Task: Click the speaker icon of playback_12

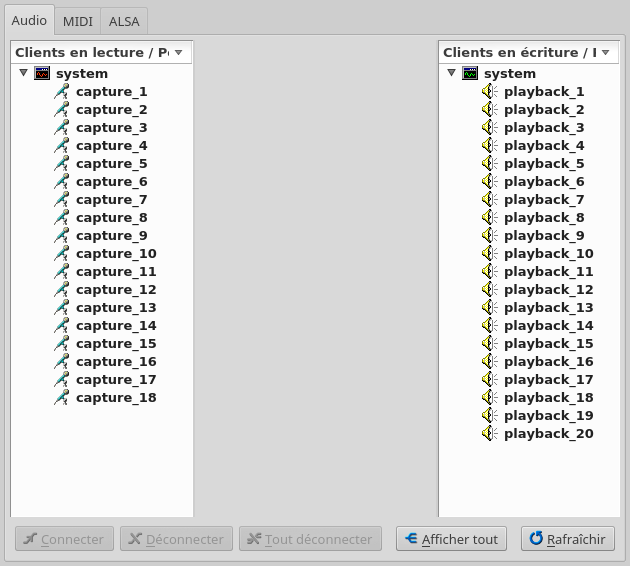Action: 489,289
